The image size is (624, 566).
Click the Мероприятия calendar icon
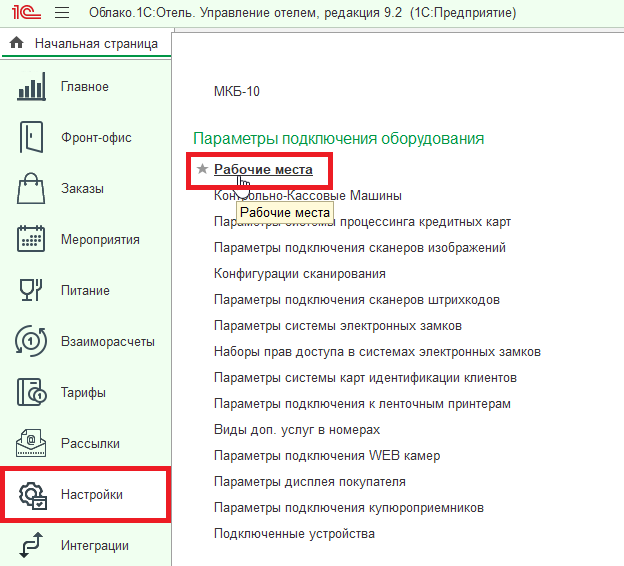31,239
